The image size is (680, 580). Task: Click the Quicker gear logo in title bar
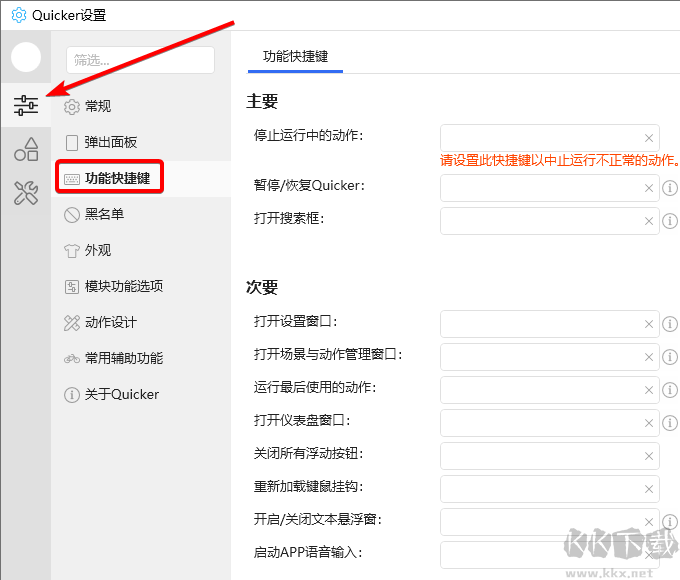click(x=19, y=15)
